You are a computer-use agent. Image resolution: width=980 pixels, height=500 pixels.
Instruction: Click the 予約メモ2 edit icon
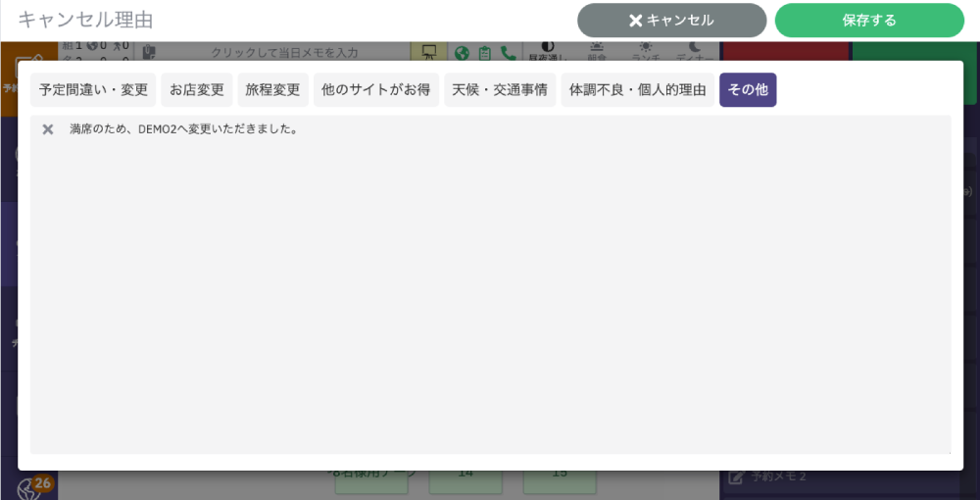(736, 477)
